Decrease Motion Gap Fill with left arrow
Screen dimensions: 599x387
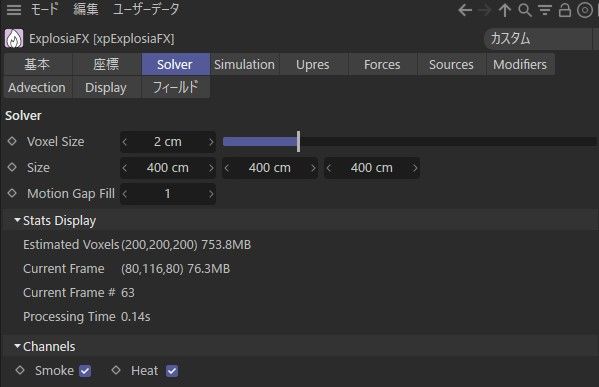coord(125,194)
